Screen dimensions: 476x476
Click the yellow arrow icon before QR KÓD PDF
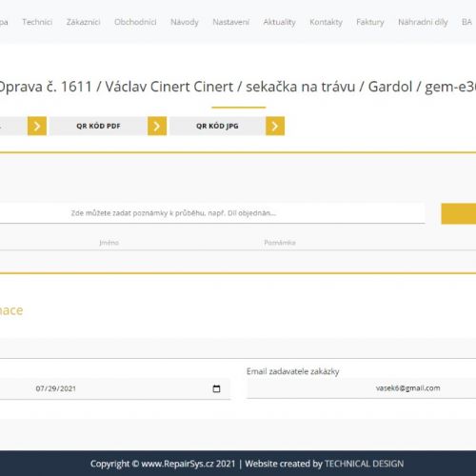(37, 126)
